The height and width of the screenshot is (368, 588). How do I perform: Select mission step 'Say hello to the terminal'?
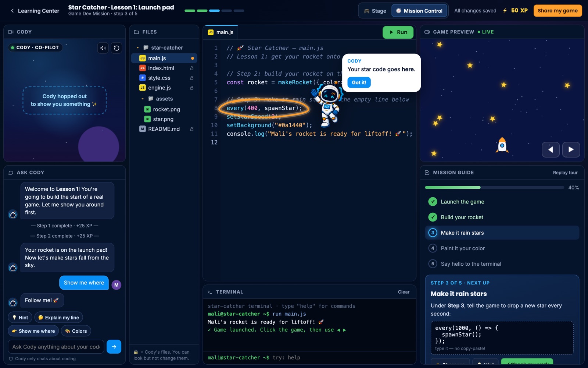click(x=502, y=264)
